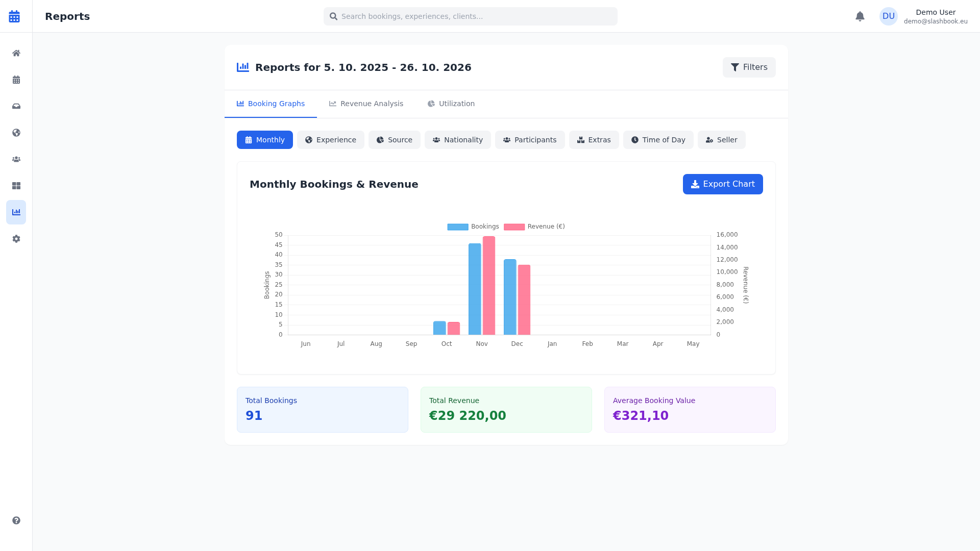Image resolution: width=980 pixels, height=551 pixels.
Task: Open the Home dashboard from the sidebar
Action: 16,53
